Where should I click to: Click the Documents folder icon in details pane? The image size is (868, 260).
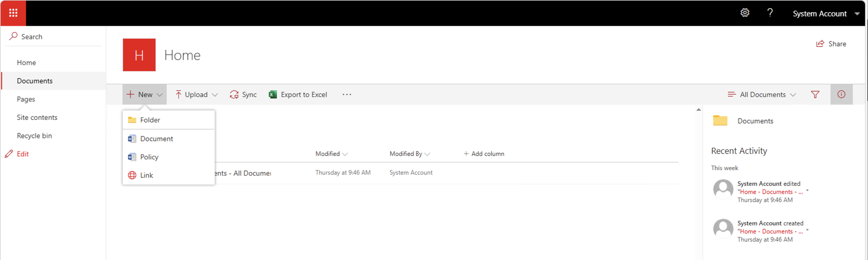pyautogui.click(x=720, y=120)
